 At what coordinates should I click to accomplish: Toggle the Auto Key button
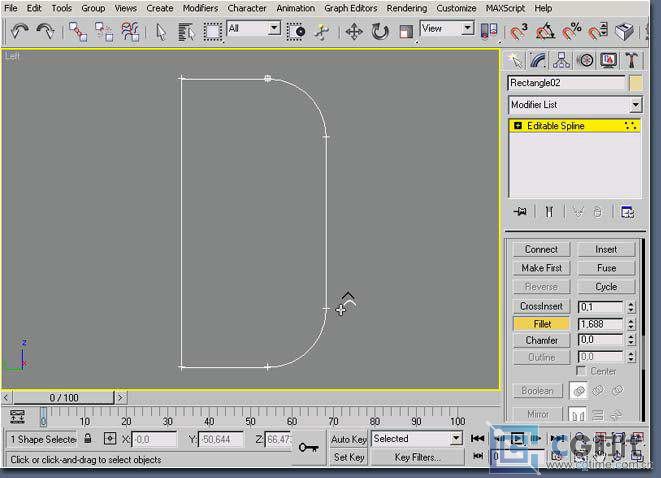coord(349,439)
